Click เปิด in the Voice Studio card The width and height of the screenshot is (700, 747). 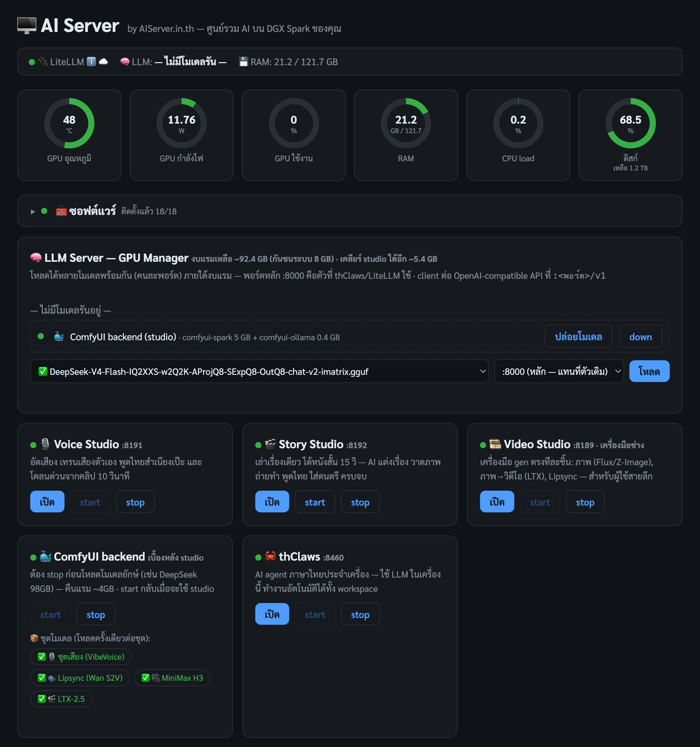[x=47, y=501]
